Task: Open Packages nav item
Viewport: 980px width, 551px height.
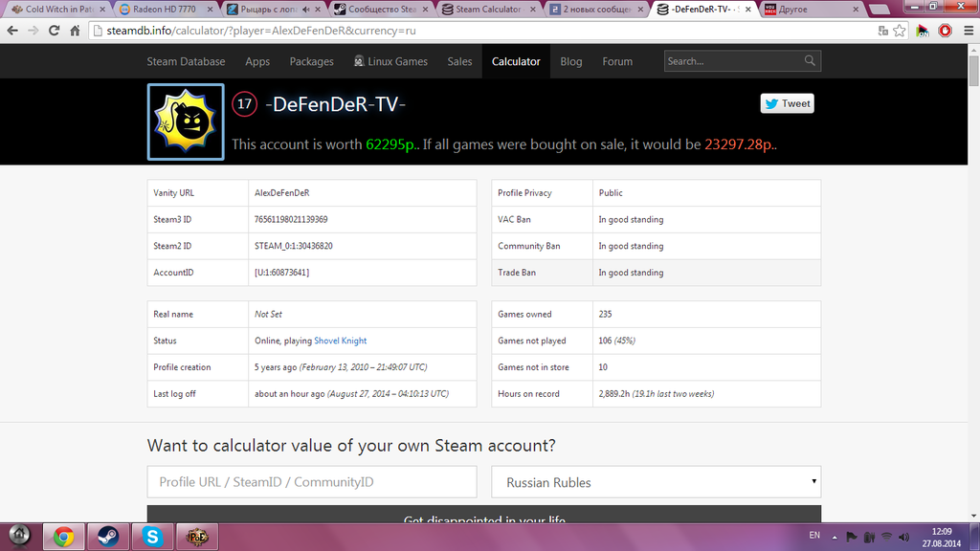Action: (311, 61)
